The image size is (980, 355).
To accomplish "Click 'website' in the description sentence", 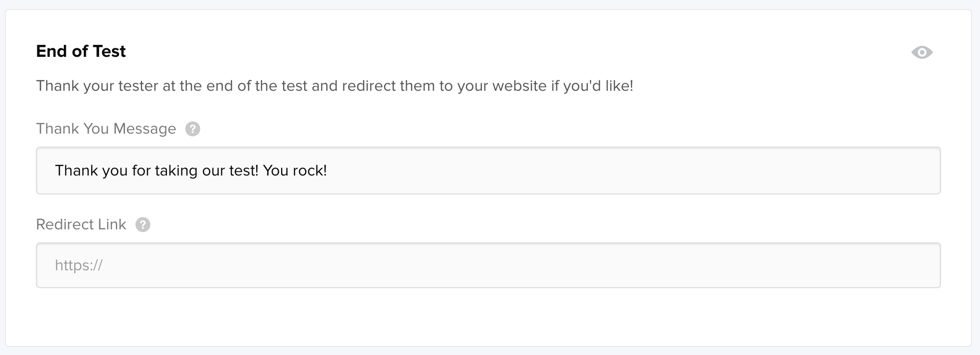I will pyautogui.click(x=519, y=86).
